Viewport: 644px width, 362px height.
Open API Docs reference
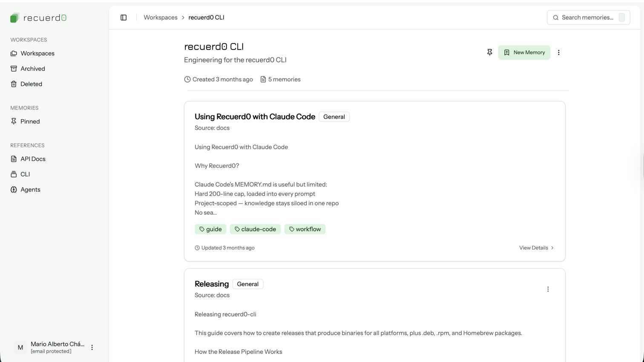[55, 159]
